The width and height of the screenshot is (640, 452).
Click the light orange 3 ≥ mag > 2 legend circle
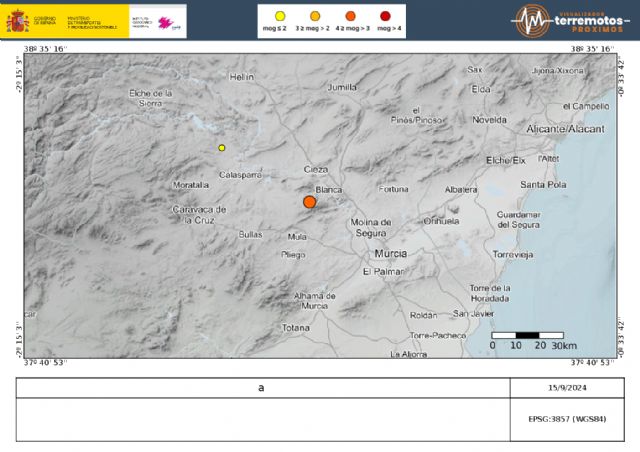pyautogui.click(x=314, y=16)
